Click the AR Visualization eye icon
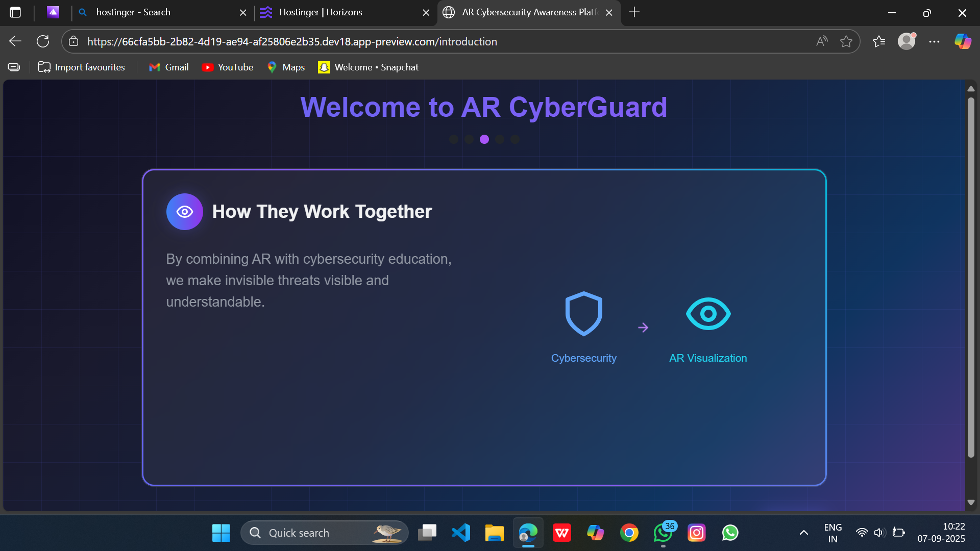This screenshot has height=551, width=980. pos(708,314)
